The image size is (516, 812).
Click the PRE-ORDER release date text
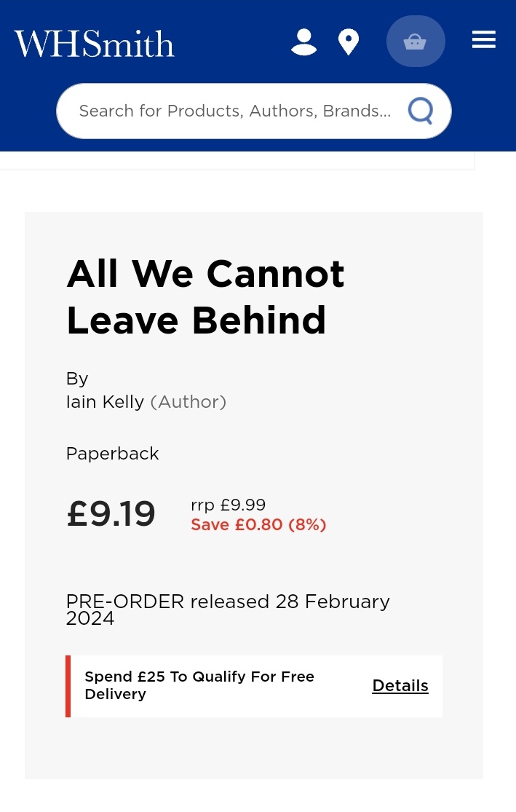pos(228,610)
